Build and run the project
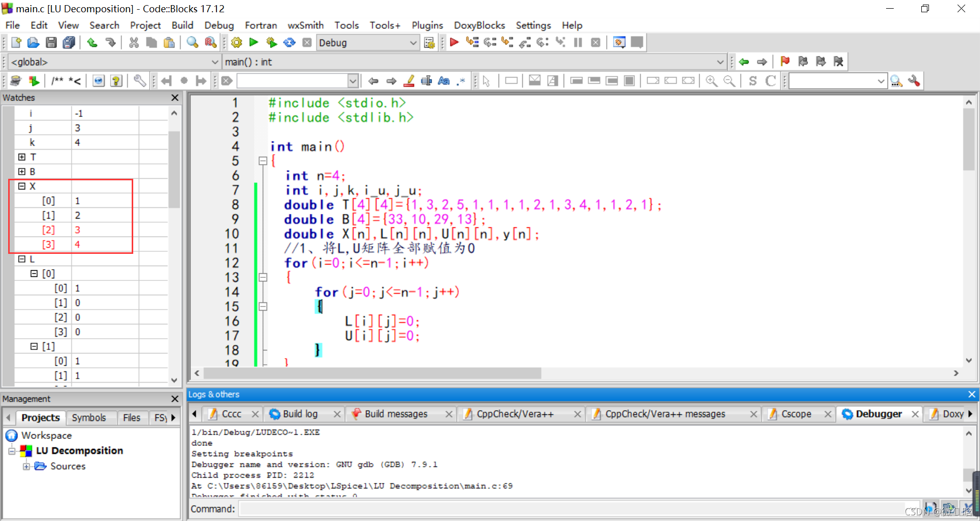This screenshot has height=521, width=980. (x=272, y=42)
